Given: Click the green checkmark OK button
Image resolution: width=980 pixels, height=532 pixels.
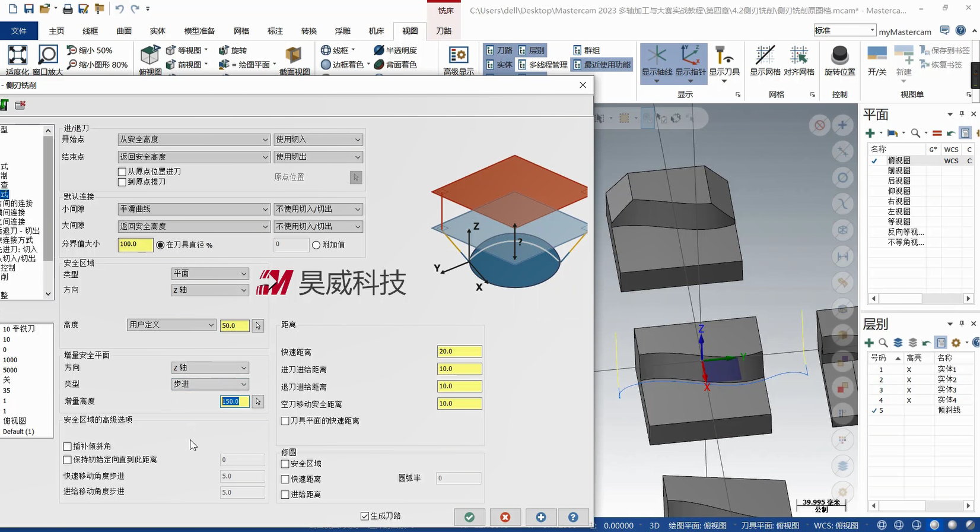Looking at the screenshot, I should 469,517.
